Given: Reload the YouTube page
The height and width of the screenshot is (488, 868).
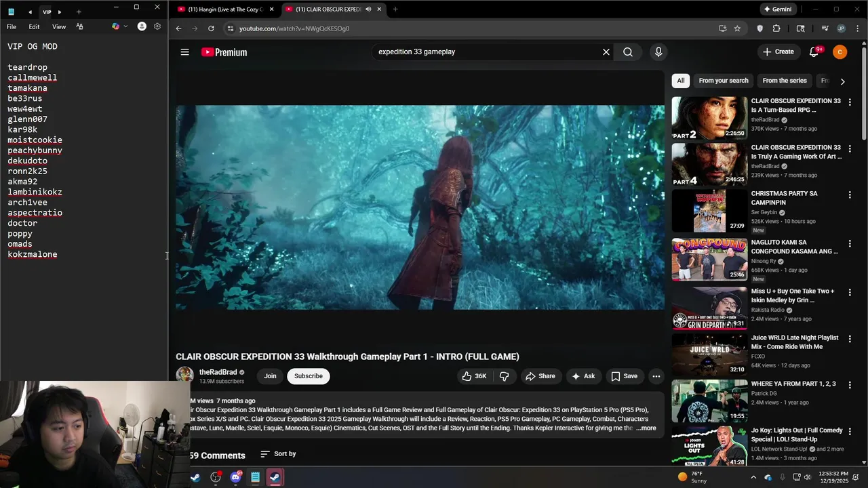Looking at the screenshot, I should [x=211, y=28].
